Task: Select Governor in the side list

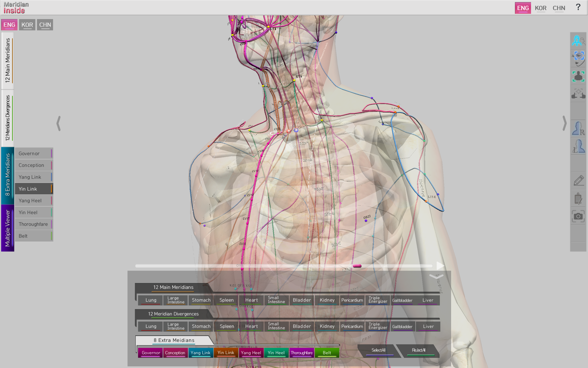Action: tap(34, 153)
